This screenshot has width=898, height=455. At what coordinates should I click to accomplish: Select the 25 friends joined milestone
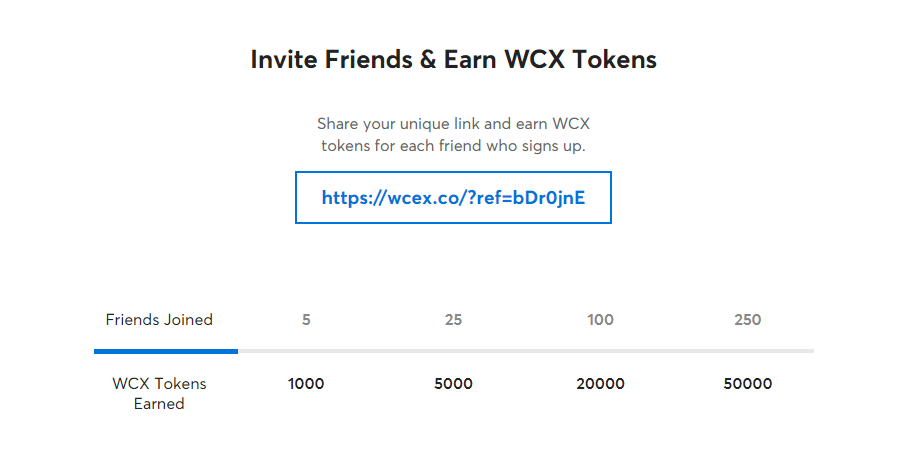453,320
